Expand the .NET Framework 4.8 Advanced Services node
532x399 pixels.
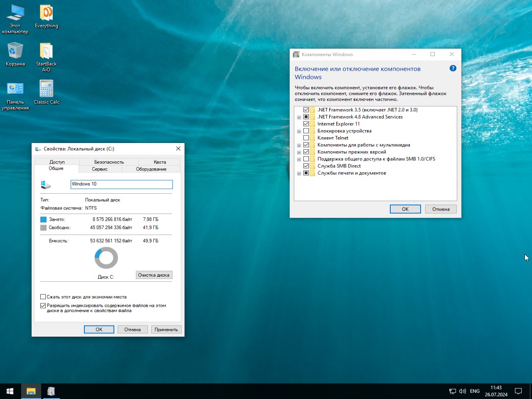coord(299,118)
